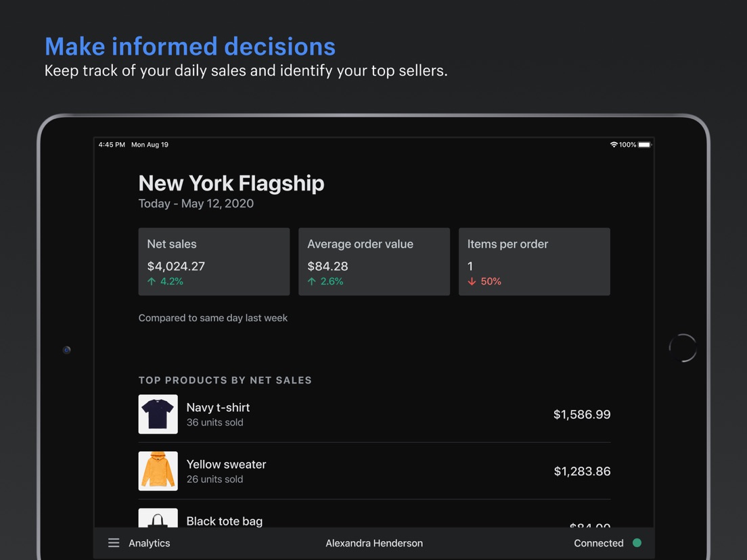Select the Net sales summary card
This screenshot has height=560, width=747.
(214, 261)
